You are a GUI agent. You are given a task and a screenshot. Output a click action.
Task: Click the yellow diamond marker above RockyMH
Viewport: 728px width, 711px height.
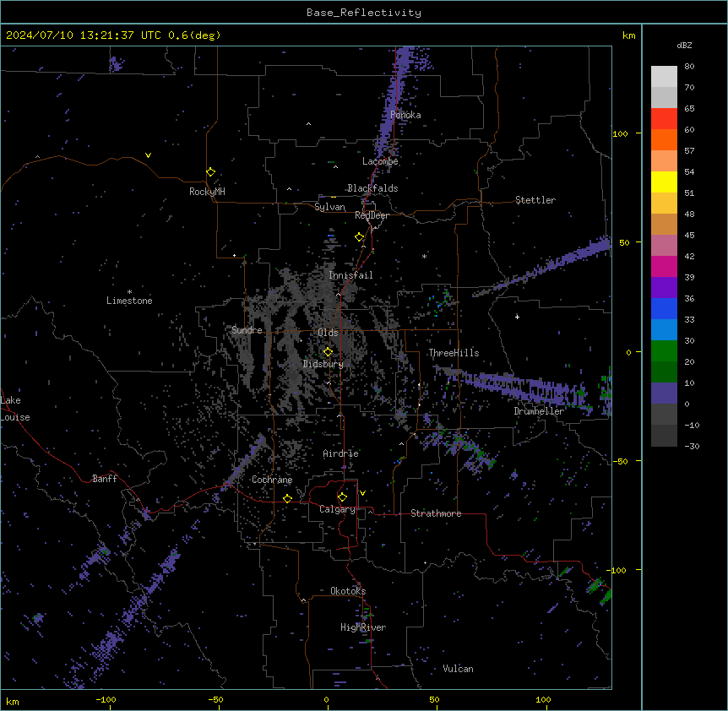point(210,172)
